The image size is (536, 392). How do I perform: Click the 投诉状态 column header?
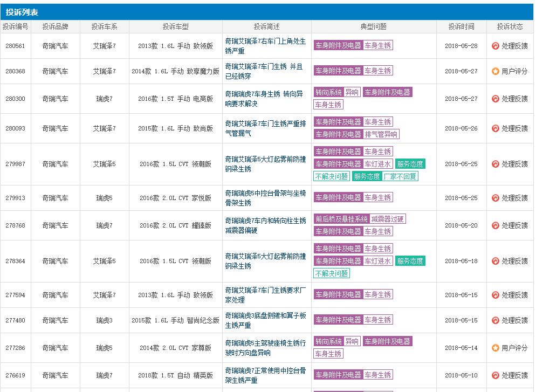point(510,26)
